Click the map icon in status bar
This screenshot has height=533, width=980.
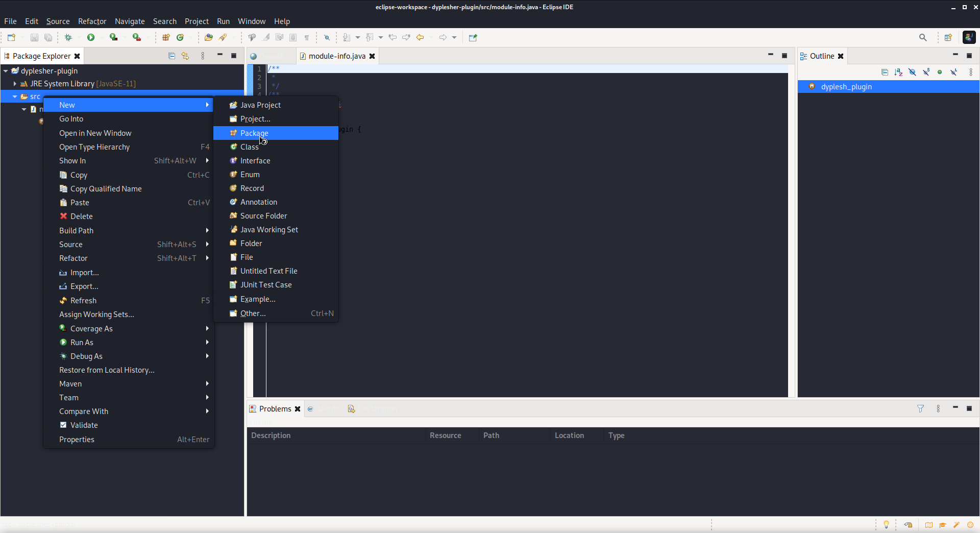[929, 524]
